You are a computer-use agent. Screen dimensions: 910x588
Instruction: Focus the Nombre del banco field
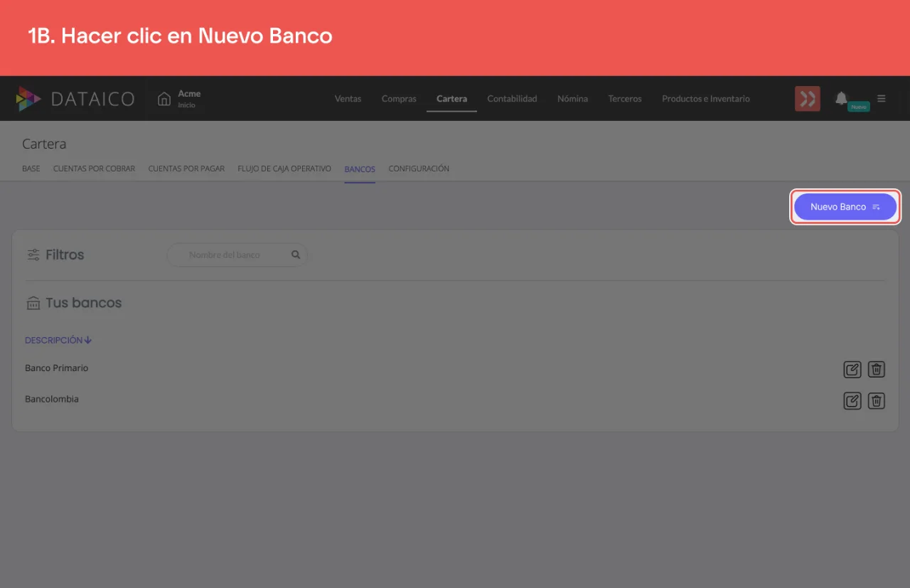coord(237,255)
